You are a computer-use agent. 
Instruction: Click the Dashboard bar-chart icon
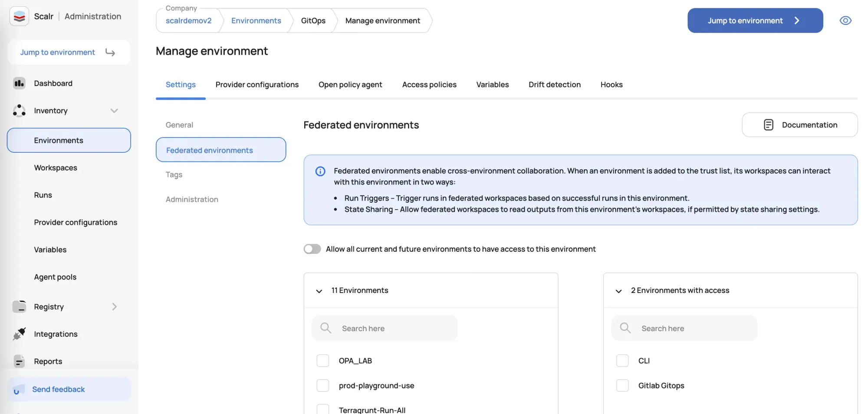point(19,83)
